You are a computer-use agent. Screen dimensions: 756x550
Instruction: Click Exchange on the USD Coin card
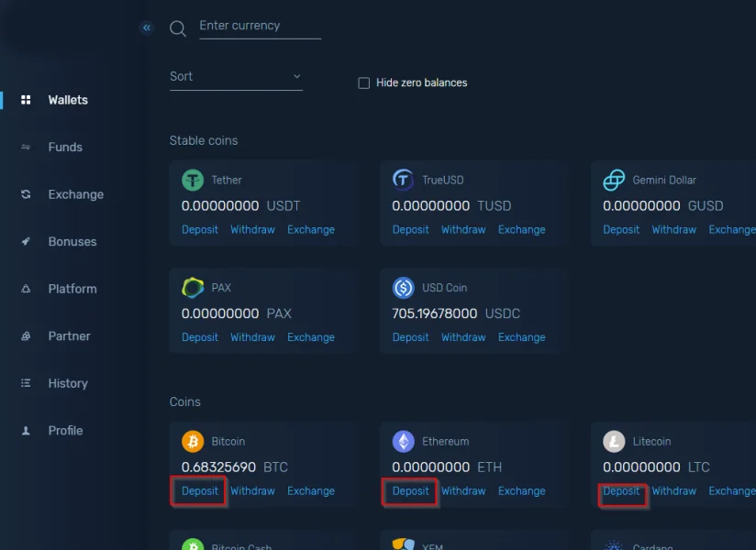(522, 337)
